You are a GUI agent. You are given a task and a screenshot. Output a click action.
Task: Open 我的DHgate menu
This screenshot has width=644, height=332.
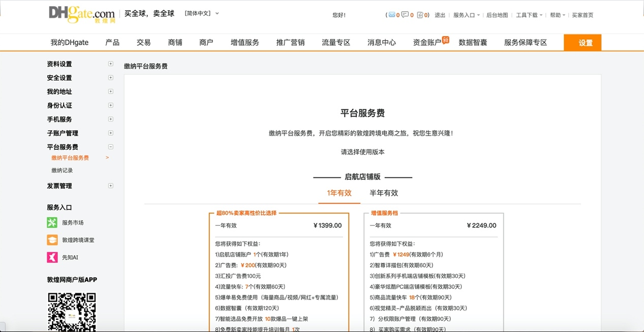coord(70,43)
